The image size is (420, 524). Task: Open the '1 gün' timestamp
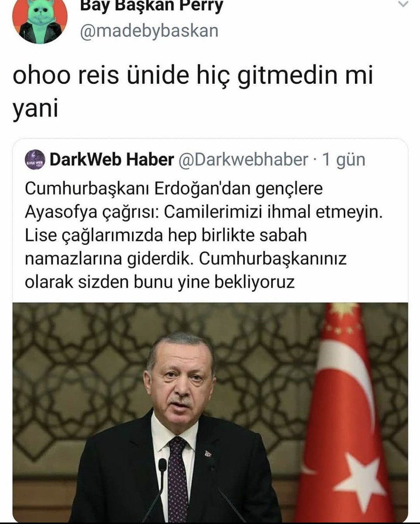tap(344, 160)
